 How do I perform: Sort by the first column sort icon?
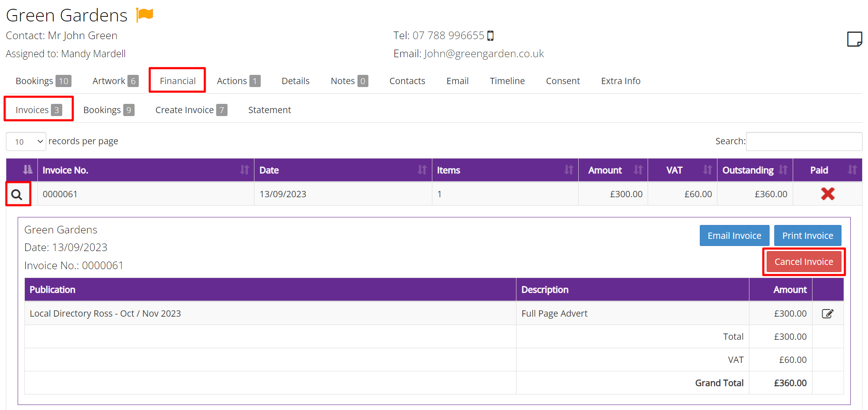point(27,169)
